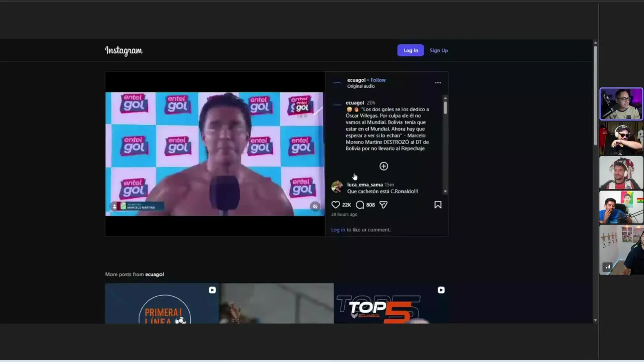The height and width of the screenshot is (362, 644).
Task: Click luca_ema_sama's avatar picture
Action: click(337, 187)
